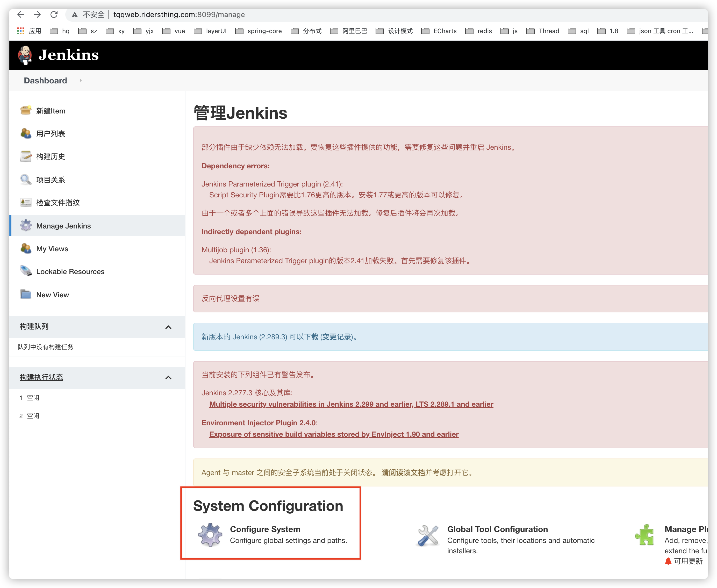Open the 应用 apps grid icon
The image size is (717, 588).
pos(21,31)
